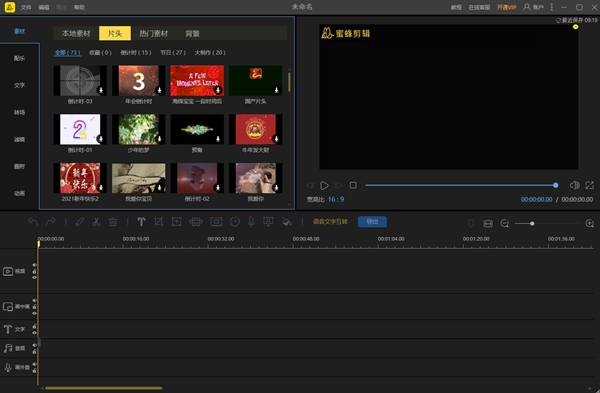The width and height of the screenshot is (600, 393).
Task: Open the 16:9 aspect ratio selector
Action: coord(336,199)
